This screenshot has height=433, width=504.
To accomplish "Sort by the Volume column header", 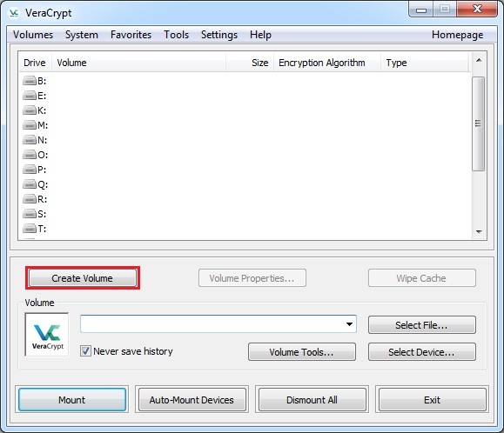I will pyautogui.click(x=138, y=63).
